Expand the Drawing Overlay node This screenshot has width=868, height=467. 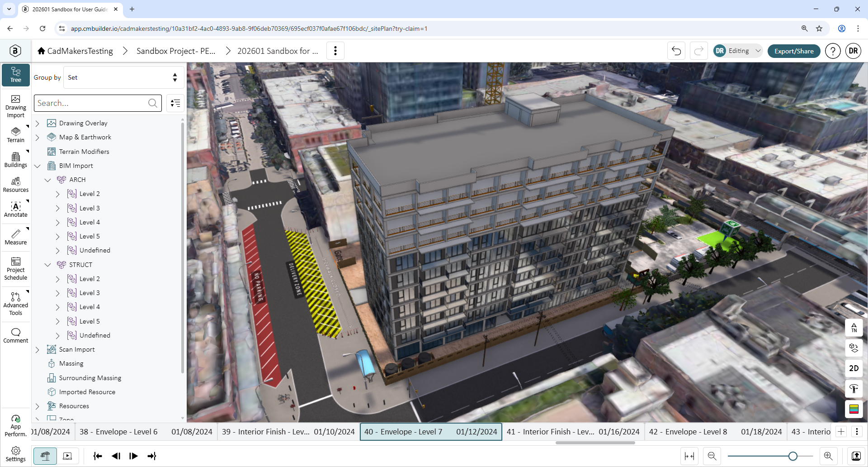click(38, 123)
